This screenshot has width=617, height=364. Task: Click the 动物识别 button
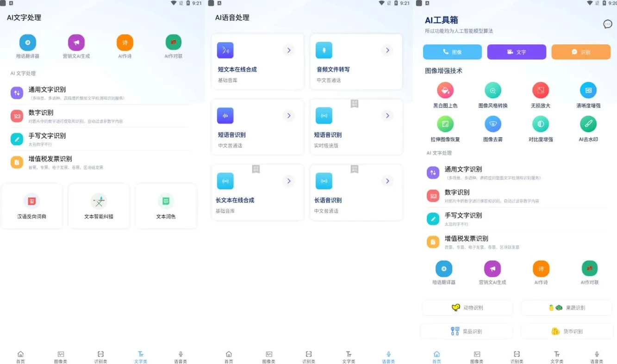(467, 308)
